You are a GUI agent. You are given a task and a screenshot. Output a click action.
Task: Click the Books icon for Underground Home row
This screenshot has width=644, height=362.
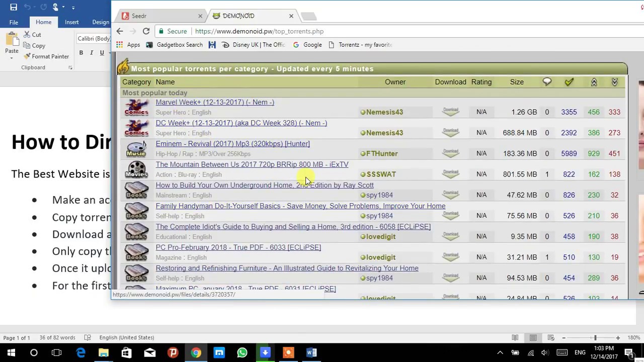point(136,190)
